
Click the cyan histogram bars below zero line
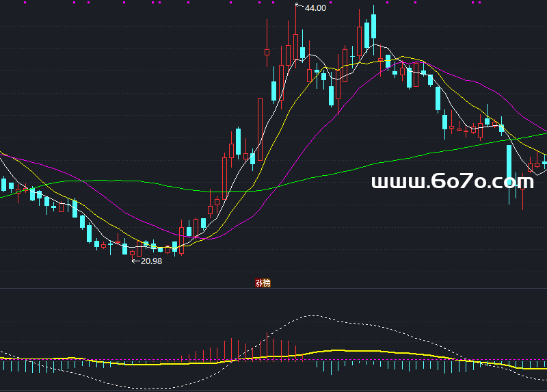point(331,368)
